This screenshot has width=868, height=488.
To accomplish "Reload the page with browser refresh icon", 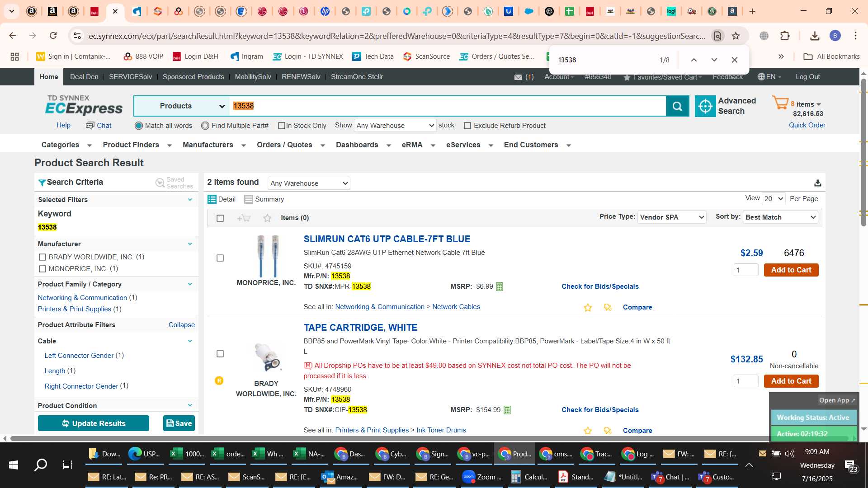I will coord(53,36).
